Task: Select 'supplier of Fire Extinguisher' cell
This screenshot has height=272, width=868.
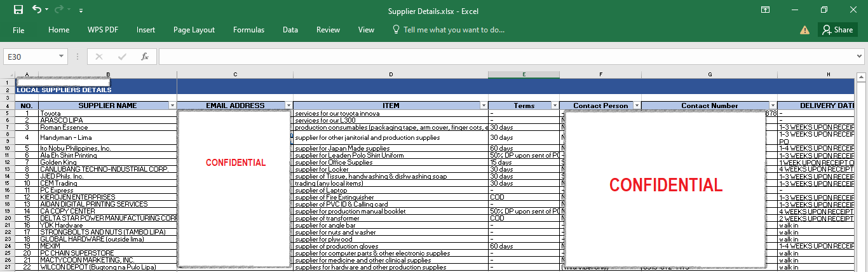Action: pyautogui.click(x=391, y=197)
